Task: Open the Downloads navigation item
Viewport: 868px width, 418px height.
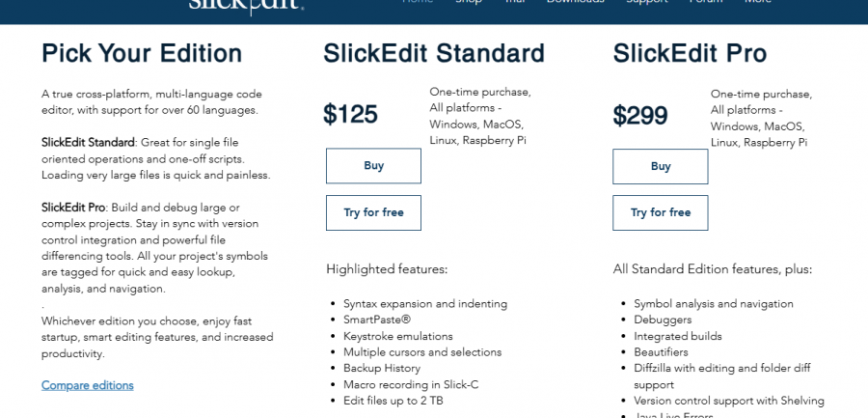Action: click(575, 3)
